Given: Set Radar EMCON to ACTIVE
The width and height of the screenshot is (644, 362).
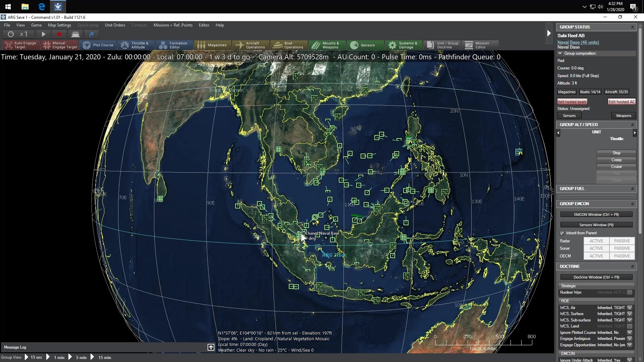Looking at the screenshot, I should click(596, 241).
